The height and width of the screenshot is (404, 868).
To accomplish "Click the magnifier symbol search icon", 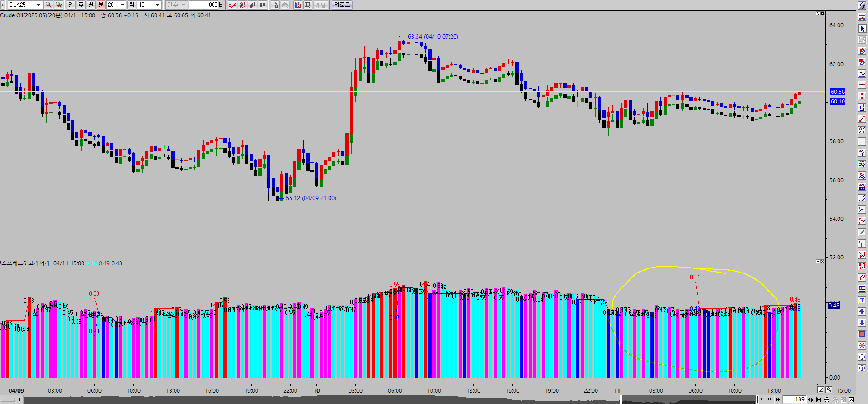I will [x=48, y=5].
